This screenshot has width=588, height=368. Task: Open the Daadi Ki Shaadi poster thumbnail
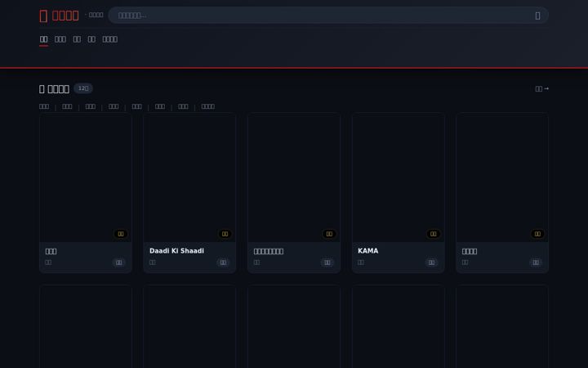(x=189, y=177)
